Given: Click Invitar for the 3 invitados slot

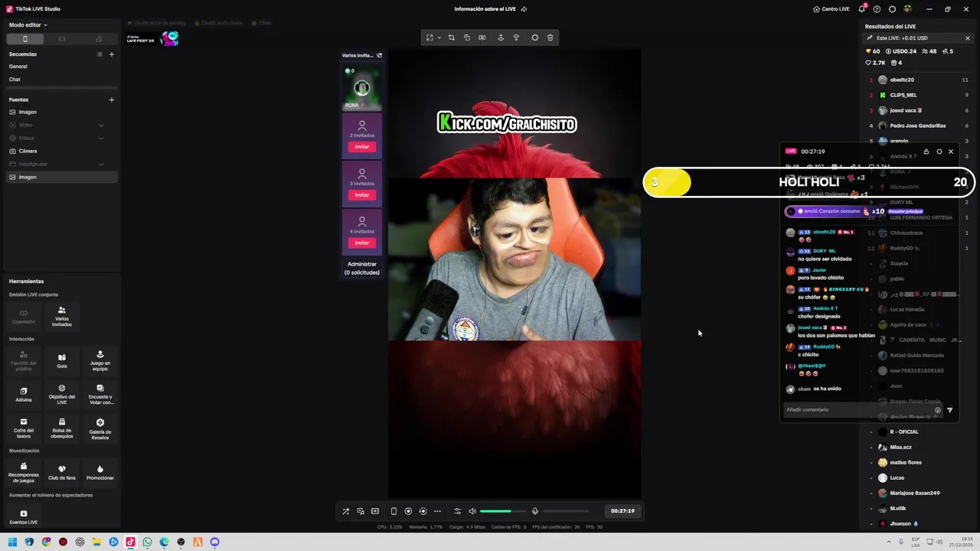Looking at the screenshot, I should click(x=362, y=195).
